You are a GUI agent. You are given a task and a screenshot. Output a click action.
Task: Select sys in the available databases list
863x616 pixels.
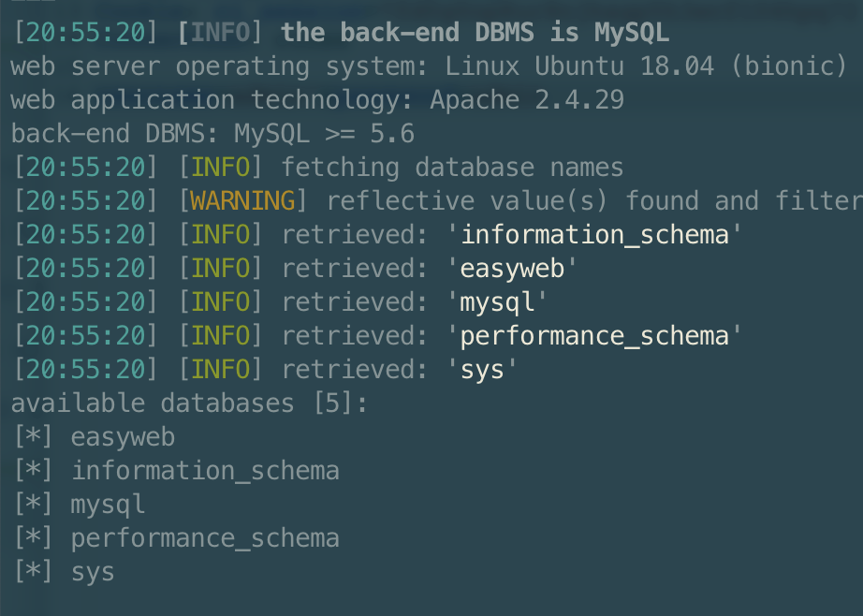coord(93,572)
